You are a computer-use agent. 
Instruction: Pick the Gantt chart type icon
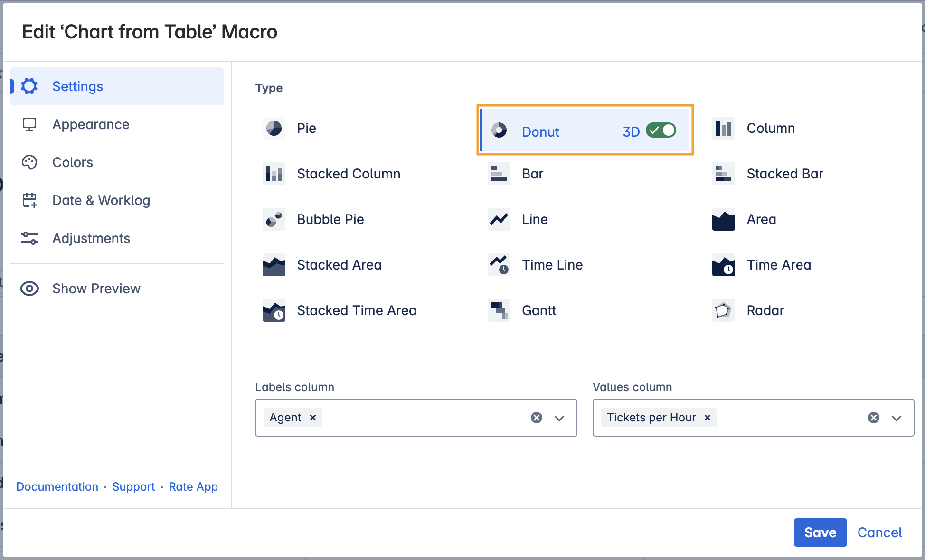click(499, 310)
